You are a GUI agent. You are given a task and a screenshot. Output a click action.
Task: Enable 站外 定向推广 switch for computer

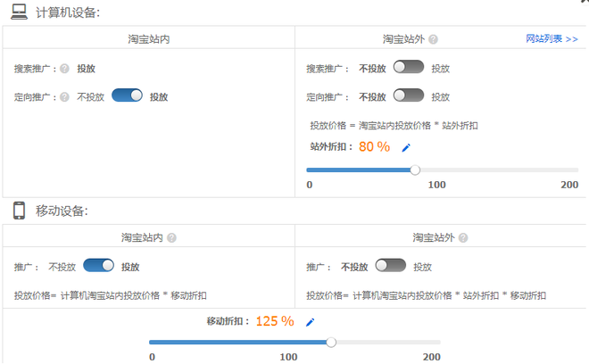tap(408, 95)
